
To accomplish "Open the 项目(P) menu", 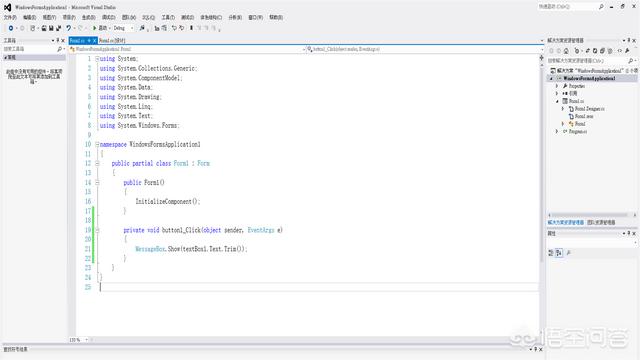I will click(69, 18).
